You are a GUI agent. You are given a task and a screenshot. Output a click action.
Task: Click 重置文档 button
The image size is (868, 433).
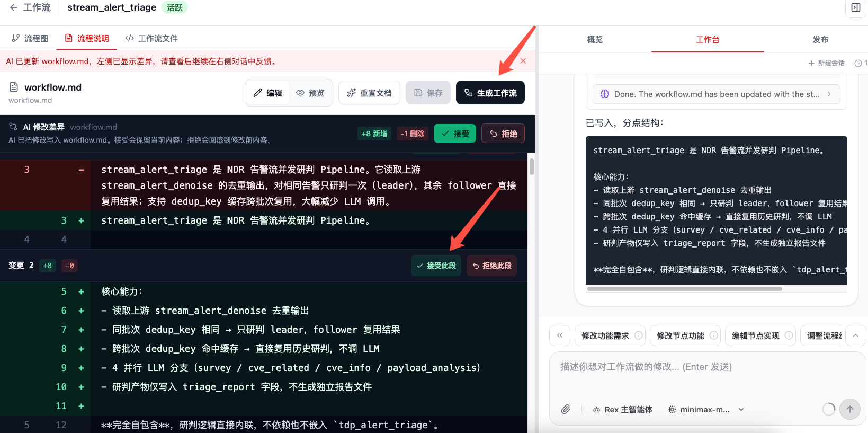[x=369, y=93]
